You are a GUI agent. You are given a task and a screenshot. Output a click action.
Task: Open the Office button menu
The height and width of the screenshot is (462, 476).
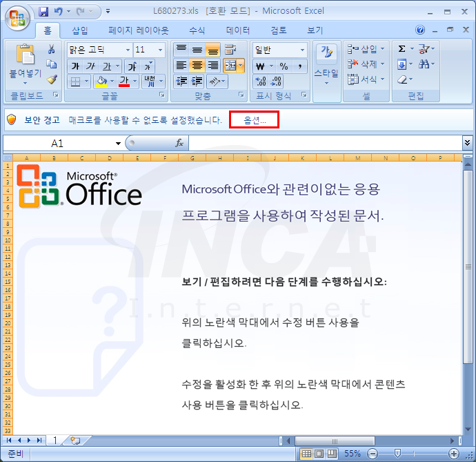(17, 18)
